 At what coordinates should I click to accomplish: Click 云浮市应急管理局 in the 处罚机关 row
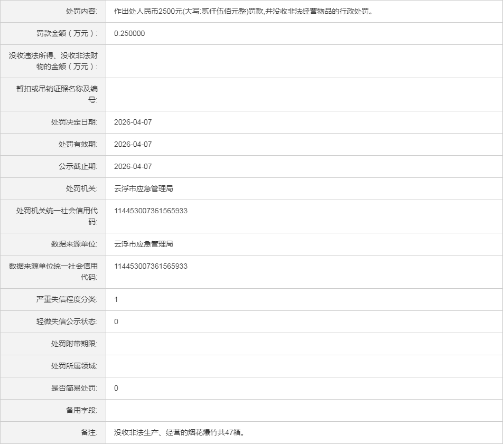[x=144, y=188]
